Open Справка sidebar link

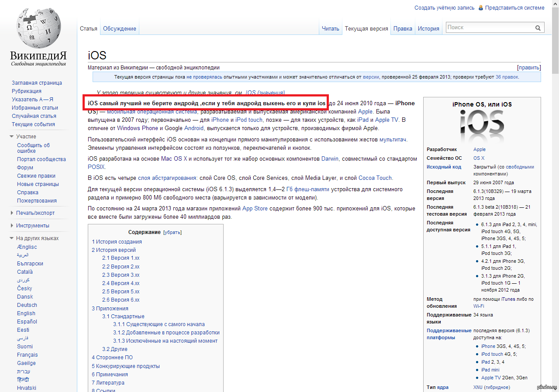(x=28, y=193)
